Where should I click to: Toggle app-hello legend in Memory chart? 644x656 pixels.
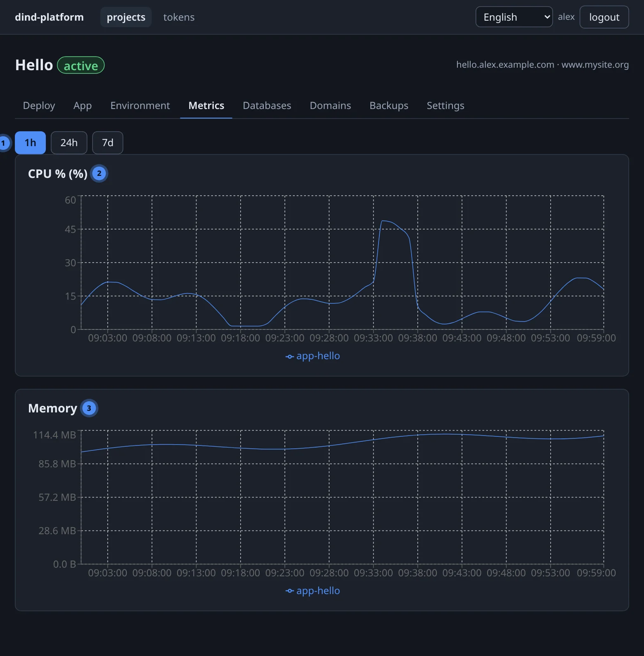point(313,591)
